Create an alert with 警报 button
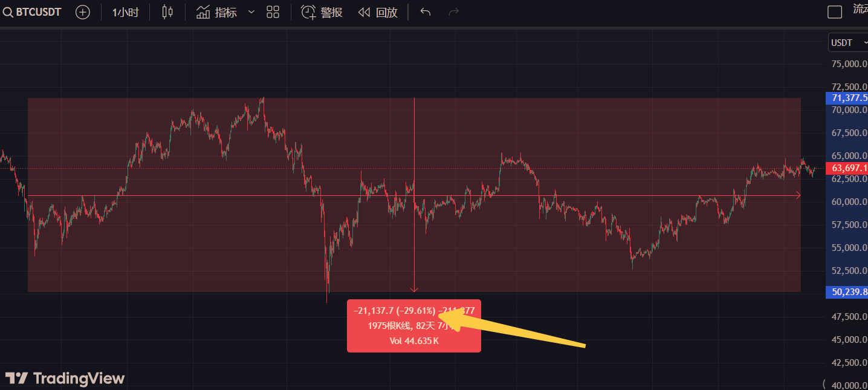This screenshot has height=390, width=868. (322, 12)
